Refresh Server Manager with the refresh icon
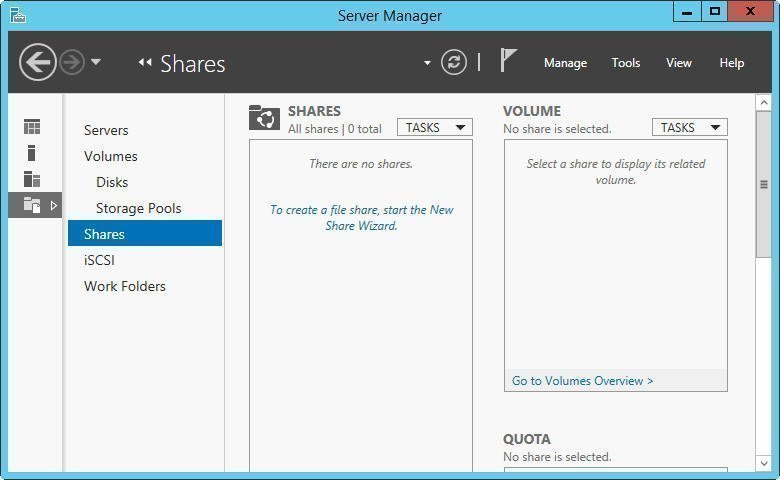Screen dimensions: 780x480 point(454,63)
